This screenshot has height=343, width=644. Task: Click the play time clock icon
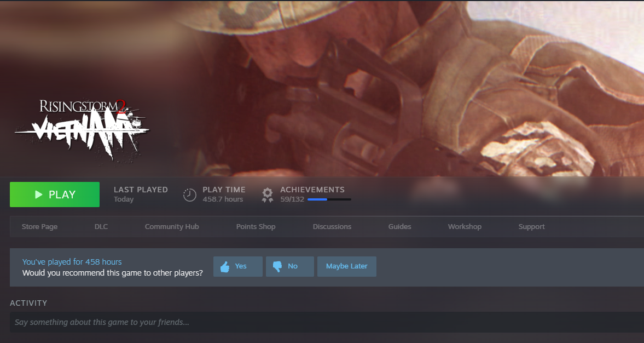(x=189, y=195)
